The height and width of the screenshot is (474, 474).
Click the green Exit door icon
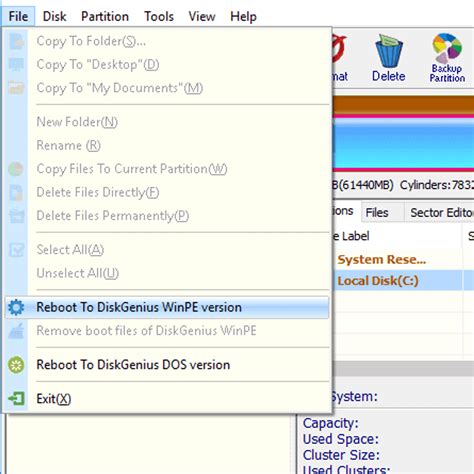(x=16, y=399)
